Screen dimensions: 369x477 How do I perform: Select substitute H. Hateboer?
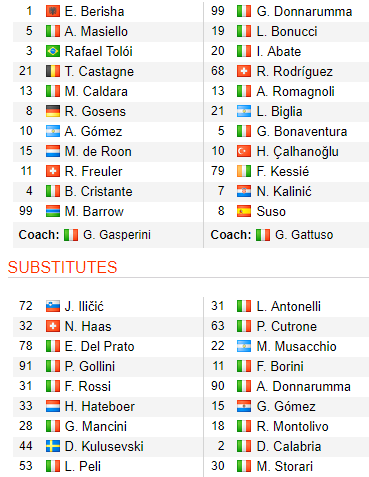tap(100, 407)
